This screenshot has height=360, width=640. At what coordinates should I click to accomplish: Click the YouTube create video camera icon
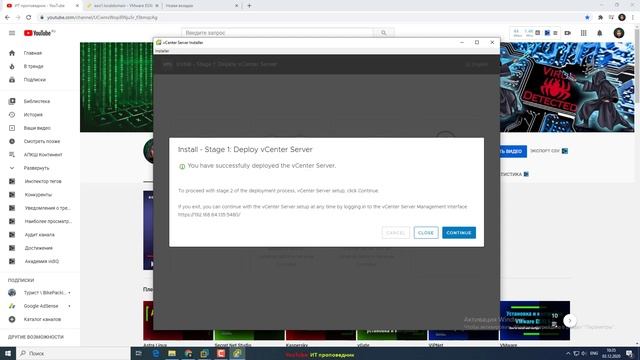pyautogui.click(x=568, y=33)
